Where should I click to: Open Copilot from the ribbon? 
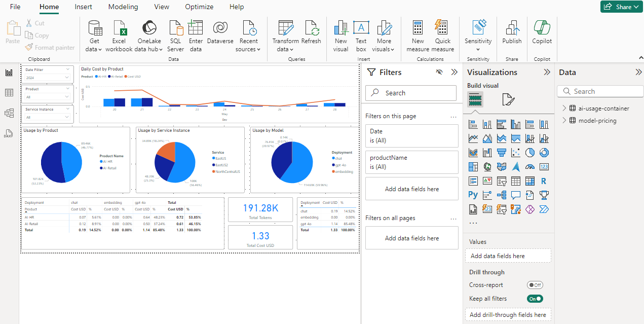click(542, 32)
